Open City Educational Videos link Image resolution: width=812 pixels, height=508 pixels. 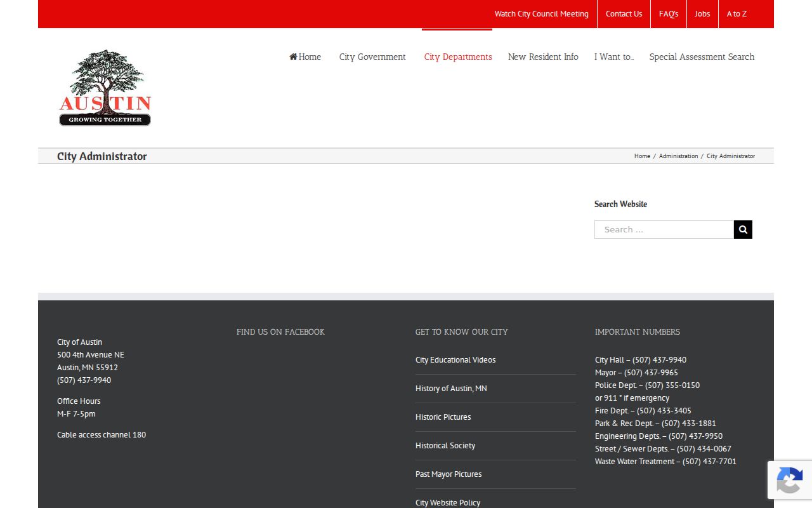[455, 360]
